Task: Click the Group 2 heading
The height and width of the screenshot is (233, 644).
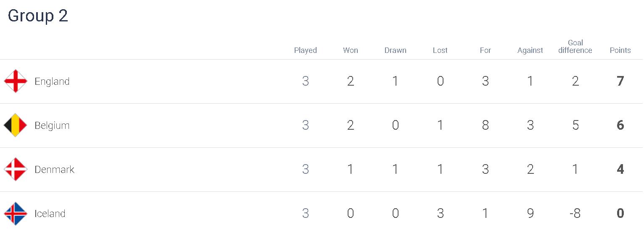Action: pos(38,16)
